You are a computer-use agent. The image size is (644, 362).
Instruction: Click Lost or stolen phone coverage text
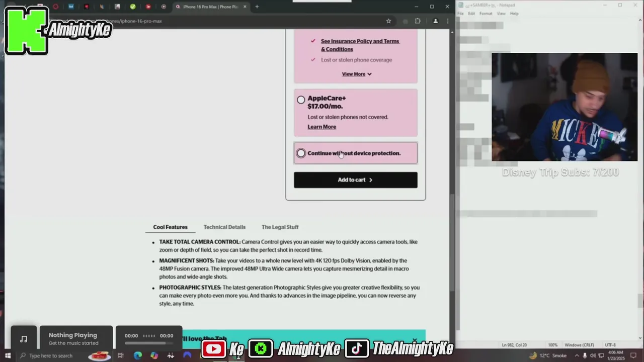point(356,60)
